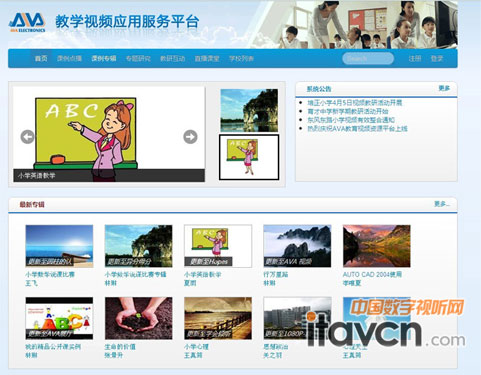Click the 小学数学说课比赛 title by 王飞
Image resolution: width=481 pixels, height=375 pixels.
point(50,274)
